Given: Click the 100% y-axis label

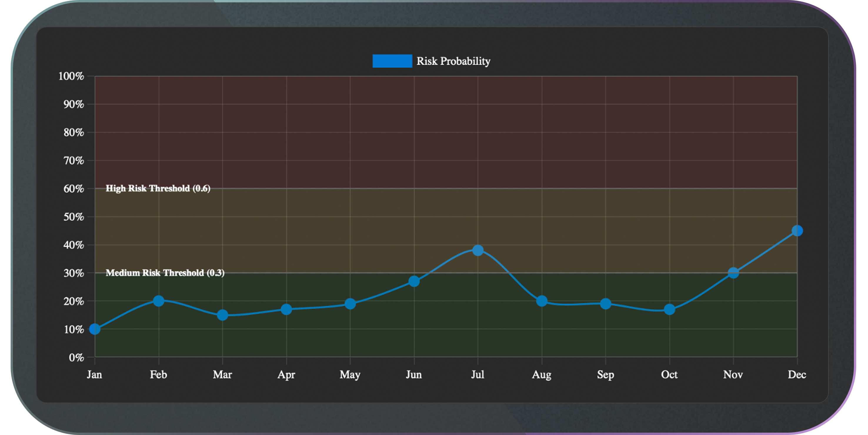Looking at the screenshot, I should coord(71,76).
